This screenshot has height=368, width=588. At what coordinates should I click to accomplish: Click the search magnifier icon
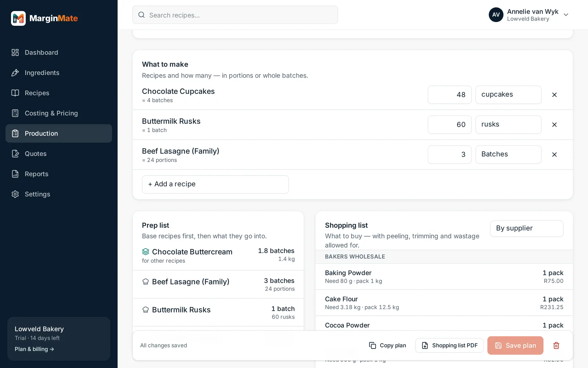coord(141,15)
